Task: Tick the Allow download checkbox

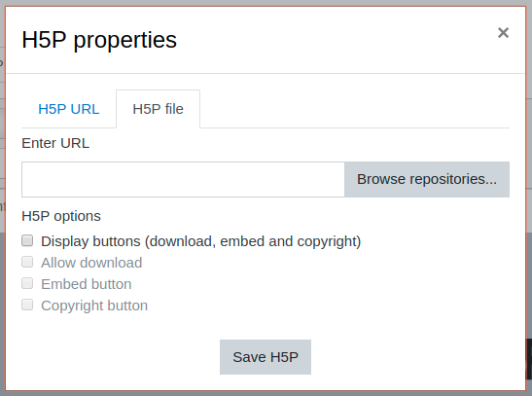Action: point(27,262)
